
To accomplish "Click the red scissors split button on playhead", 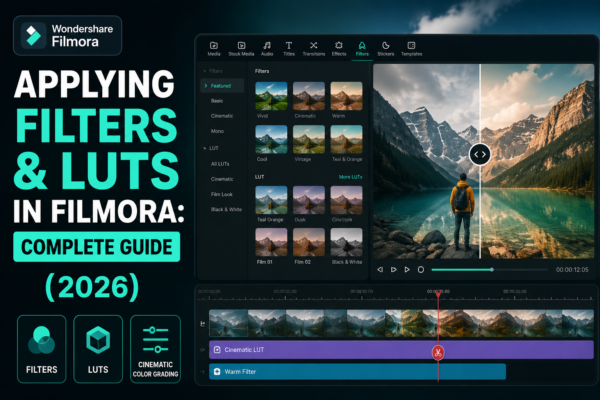I will tap(438, 353).
